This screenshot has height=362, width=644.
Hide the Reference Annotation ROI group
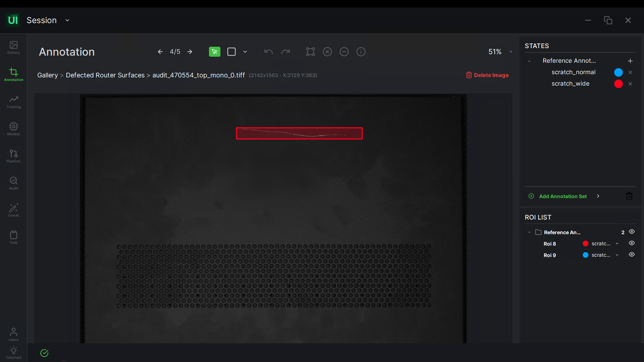(631, 232)
